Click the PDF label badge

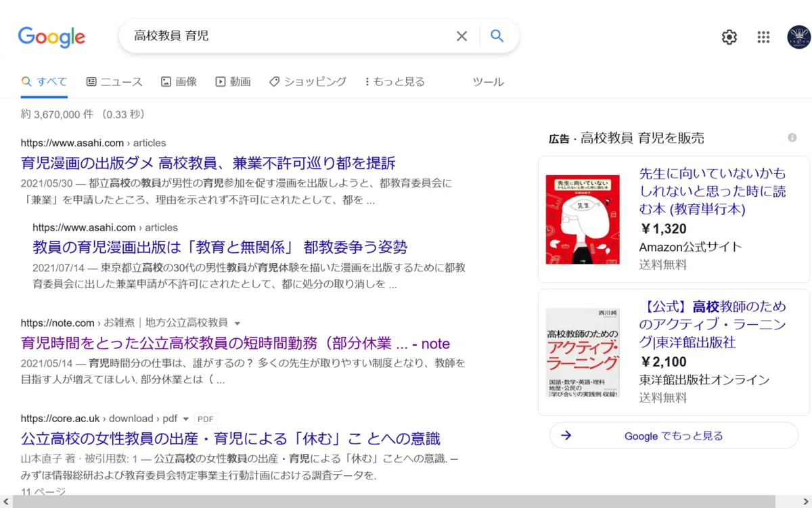(205, 419)
